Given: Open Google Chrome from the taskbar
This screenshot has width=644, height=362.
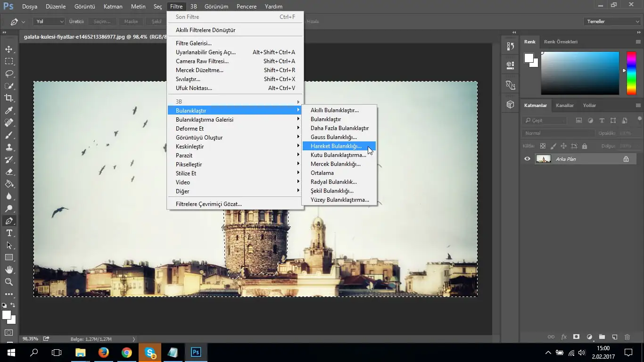Looking at the screenshot, I should (x=126, y=352).
